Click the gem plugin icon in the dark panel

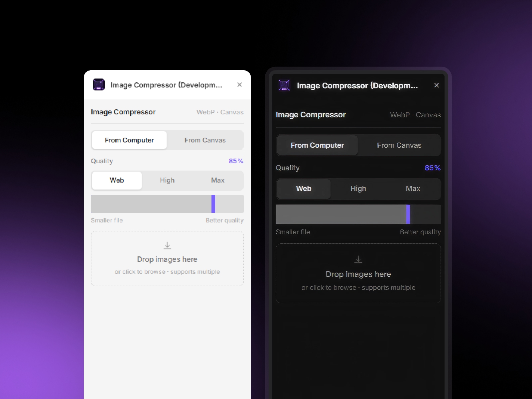(285, 85)
